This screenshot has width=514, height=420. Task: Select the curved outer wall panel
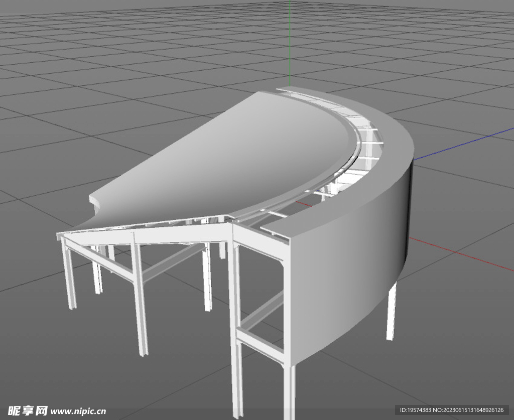click(351, 262)
